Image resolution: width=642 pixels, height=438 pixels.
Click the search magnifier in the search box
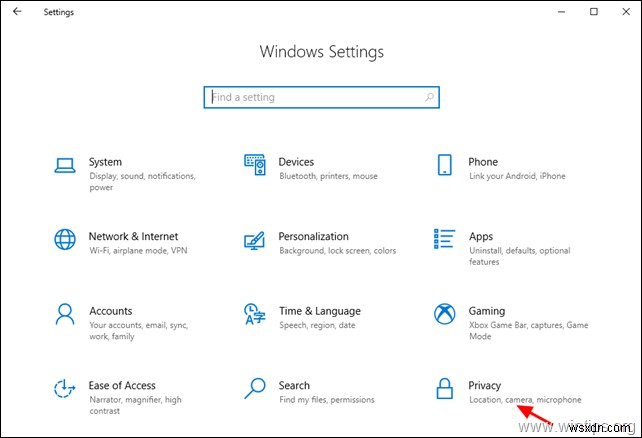[x=428, y=97]
